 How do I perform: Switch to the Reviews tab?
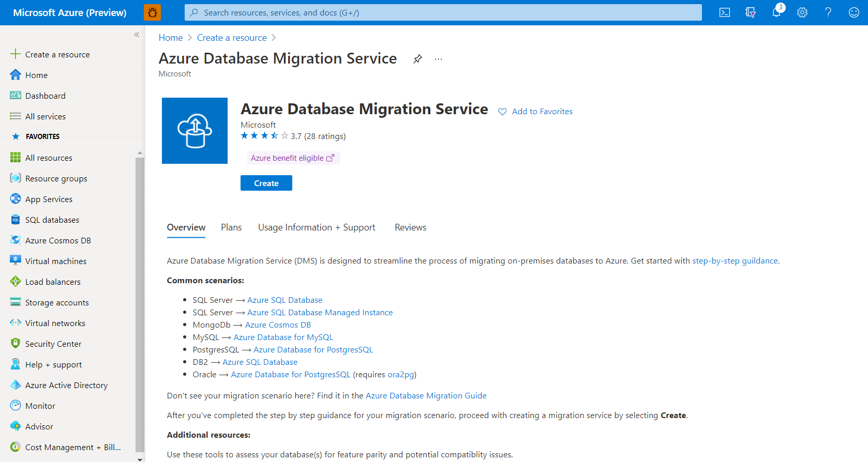(410, 227)
